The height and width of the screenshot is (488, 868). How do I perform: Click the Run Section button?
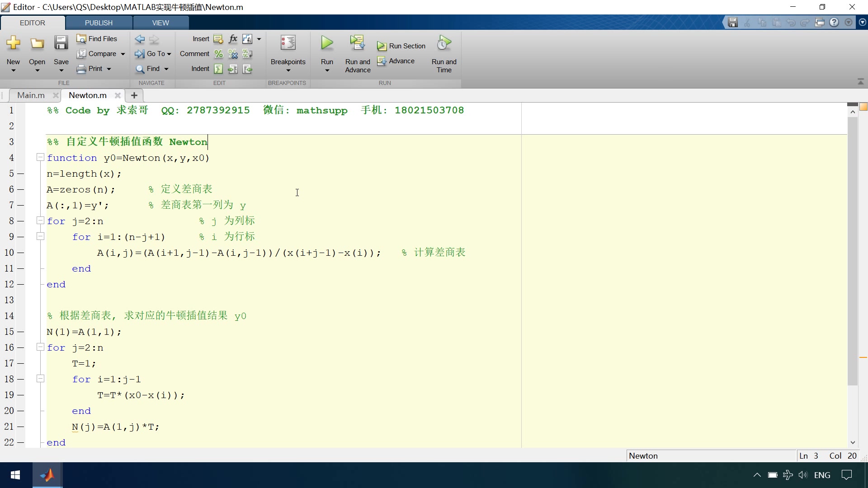coord(401,46)
